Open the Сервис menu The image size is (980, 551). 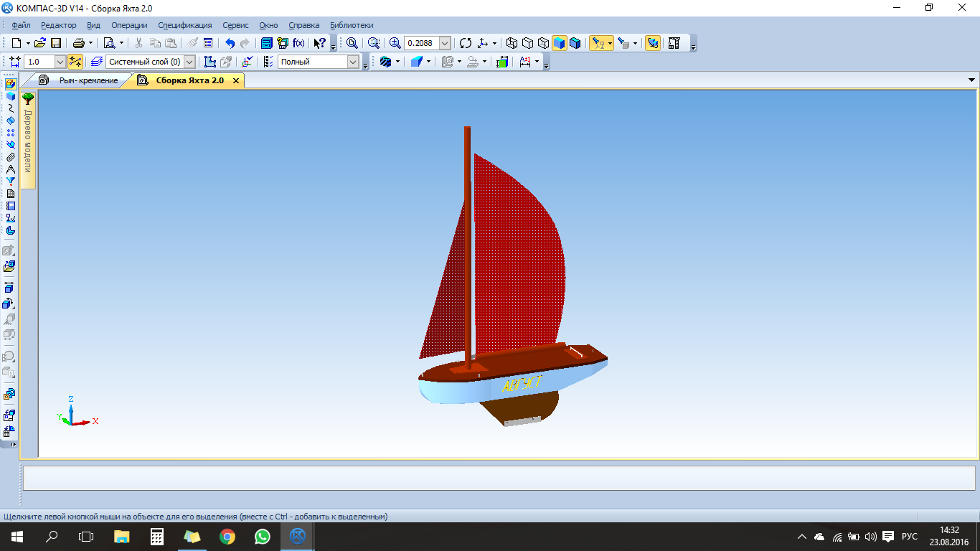pyautogui.click(x=236, y=25)
